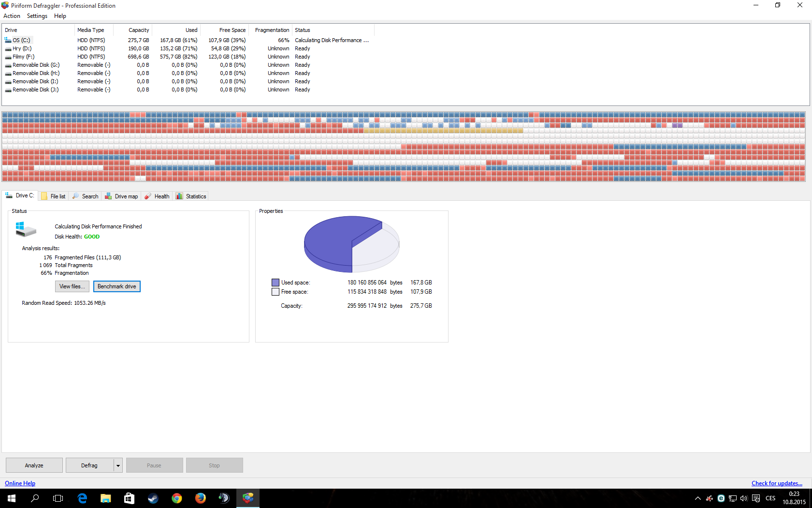The height and width of the screenshot is (508, 812).
Task: Click the Defrag button
Action: point(90,465)
